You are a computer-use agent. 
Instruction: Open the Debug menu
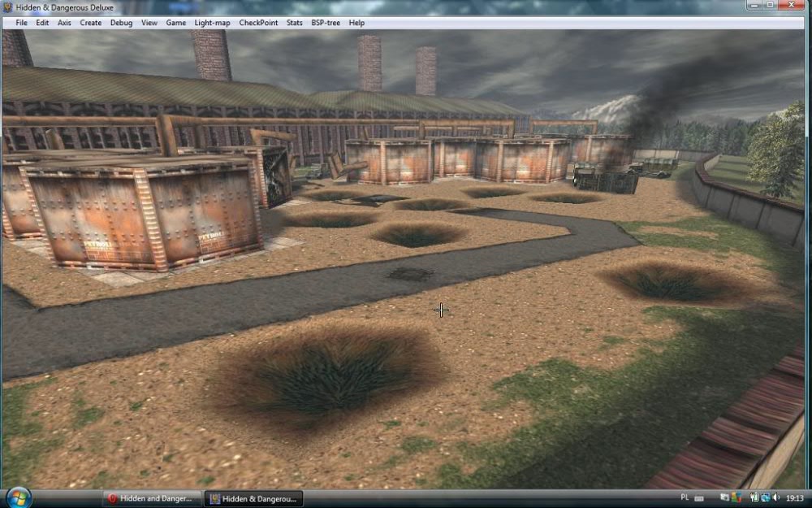pos(121,23)
